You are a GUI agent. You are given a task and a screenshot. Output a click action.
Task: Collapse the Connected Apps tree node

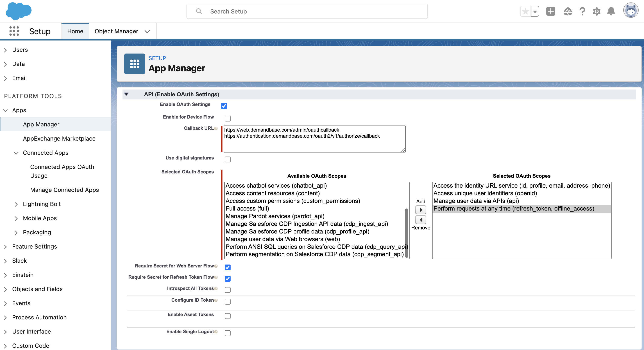[16, 153]
